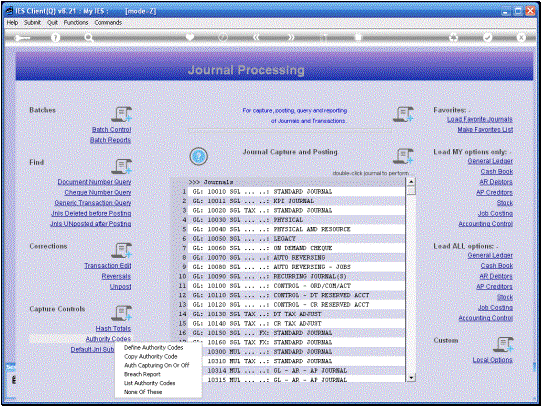541x406 pixels.
Task: Click the magnifier search toolbar icon
Action: pyautogui.click(x=89, y=38)
